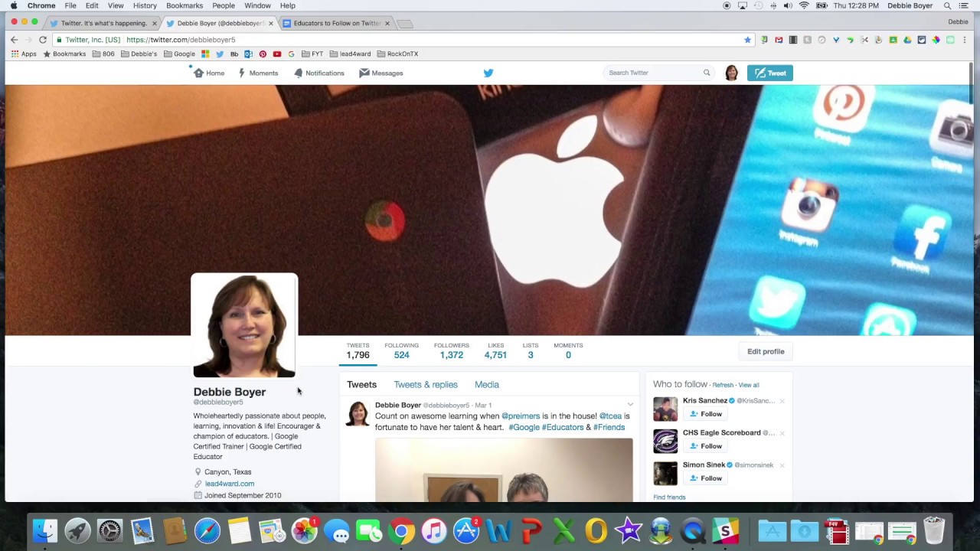Image resolution: width=980 pixels, height=551 pixels.
Task: Open the Moments 0 count
Action: click(x=568, y=350)
